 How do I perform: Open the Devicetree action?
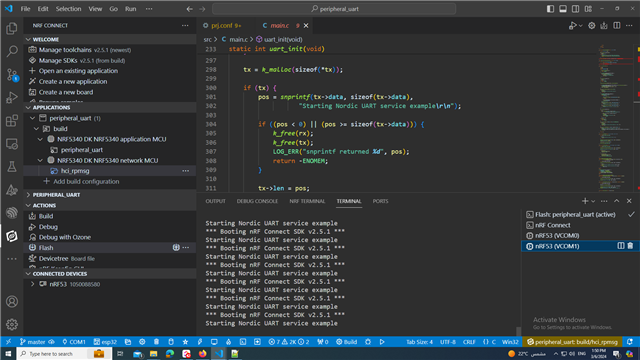pos(53,259)
